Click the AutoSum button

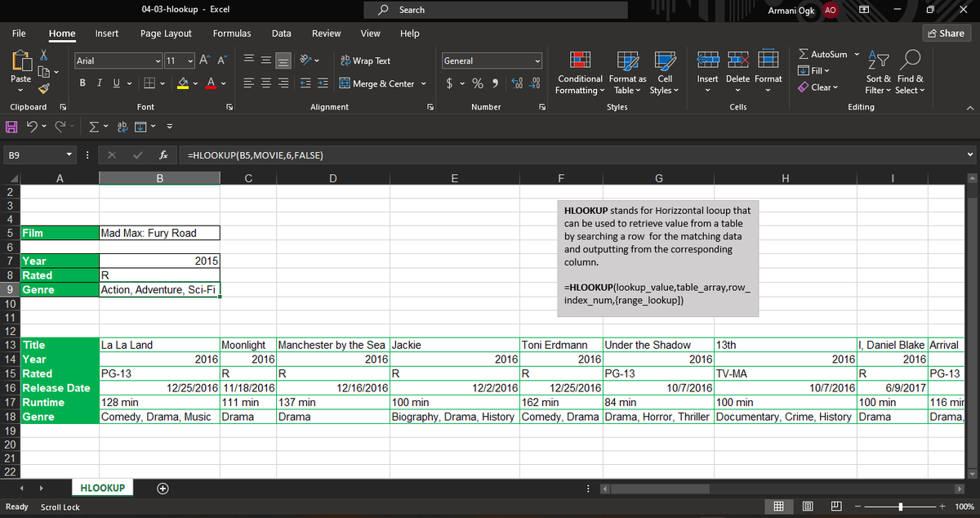(x=823, y=54)
